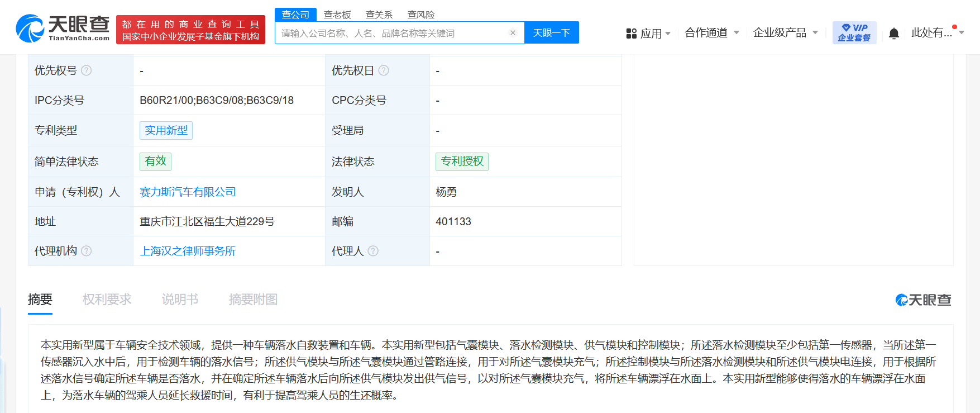
Task: Switch to the 查老板 search tab
Action: coord(337,15)
